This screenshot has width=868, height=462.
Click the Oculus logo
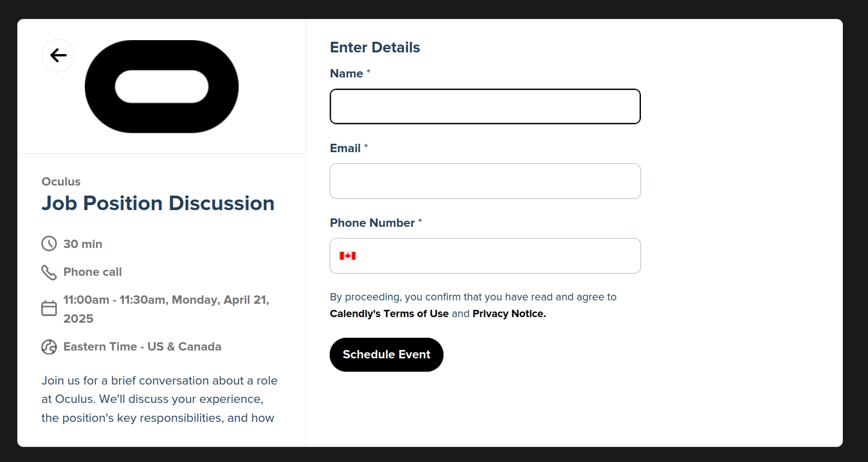pyautogui.click(x=161, y=86)
